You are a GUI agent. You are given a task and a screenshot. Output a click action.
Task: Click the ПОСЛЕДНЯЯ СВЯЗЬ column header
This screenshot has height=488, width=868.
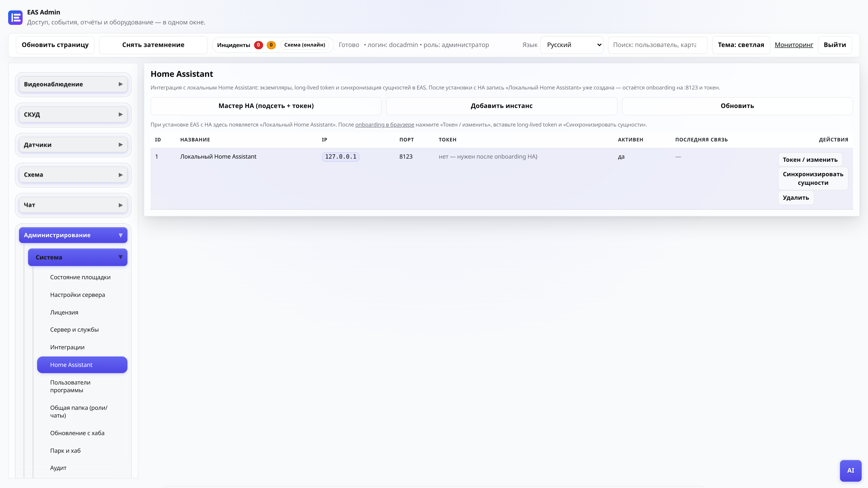coord(701,140)
